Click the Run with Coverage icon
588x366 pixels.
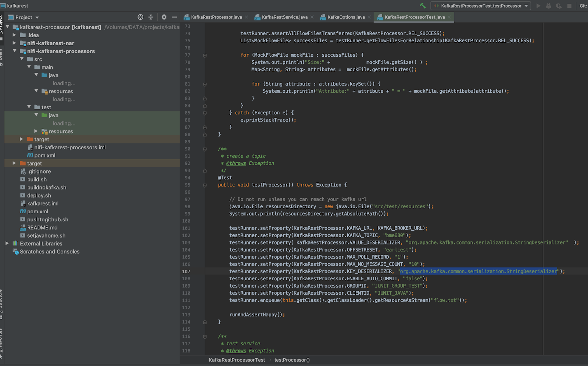click(x=559, y=6)
